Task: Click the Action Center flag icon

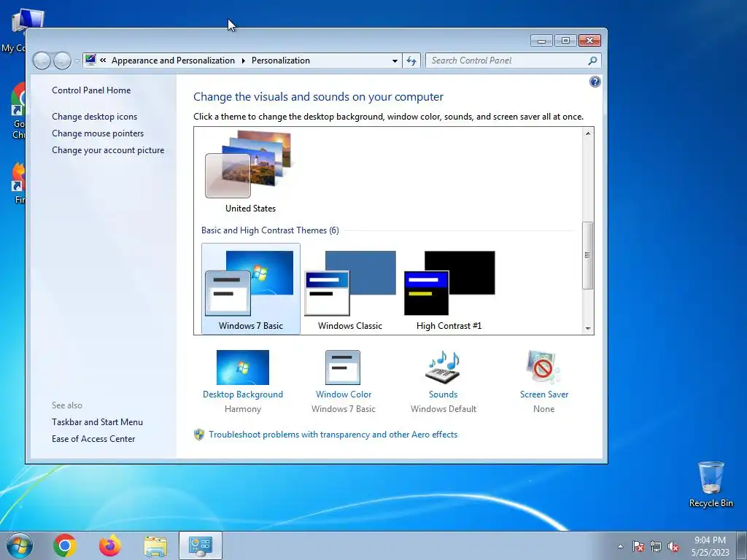Action: [638, 546]
